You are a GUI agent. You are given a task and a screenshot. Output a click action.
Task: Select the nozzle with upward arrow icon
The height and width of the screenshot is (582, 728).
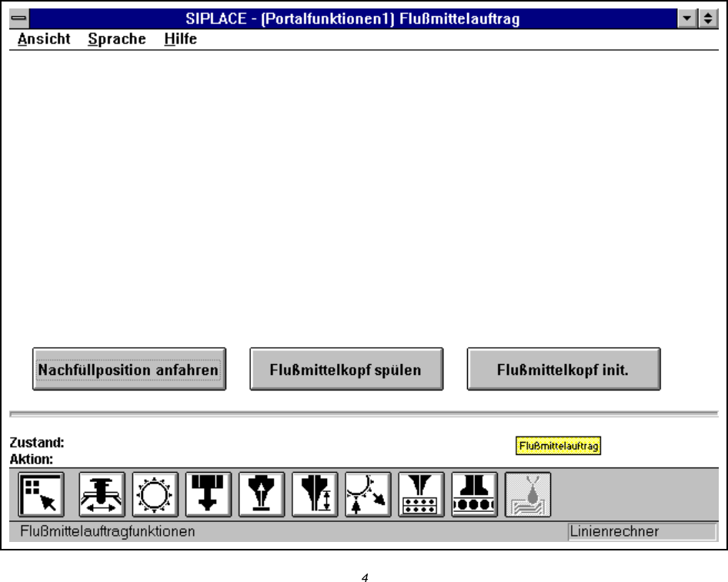click(x=262, y=495)
